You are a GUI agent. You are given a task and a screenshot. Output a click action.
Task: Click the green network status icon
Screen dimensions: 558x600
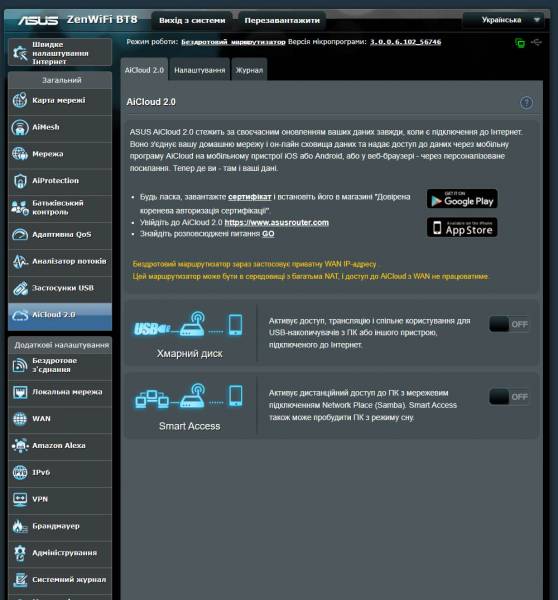point(520,43)
